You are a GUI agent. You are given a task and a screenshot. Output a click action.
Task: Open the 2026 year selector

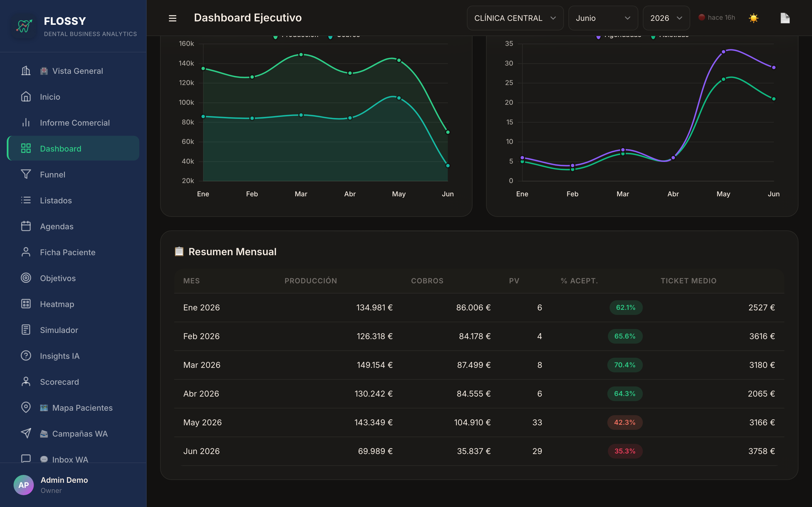tap(666, 18)
